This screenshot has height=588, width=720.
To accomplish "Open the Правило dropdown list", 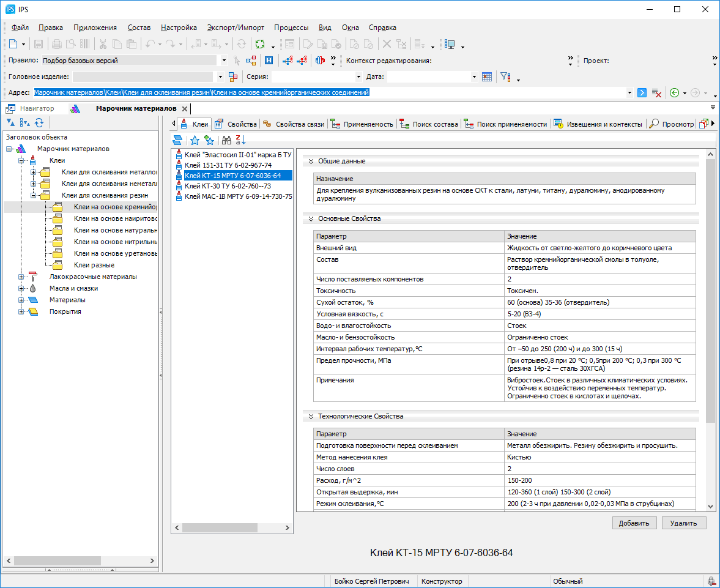I will pos(223,61).
